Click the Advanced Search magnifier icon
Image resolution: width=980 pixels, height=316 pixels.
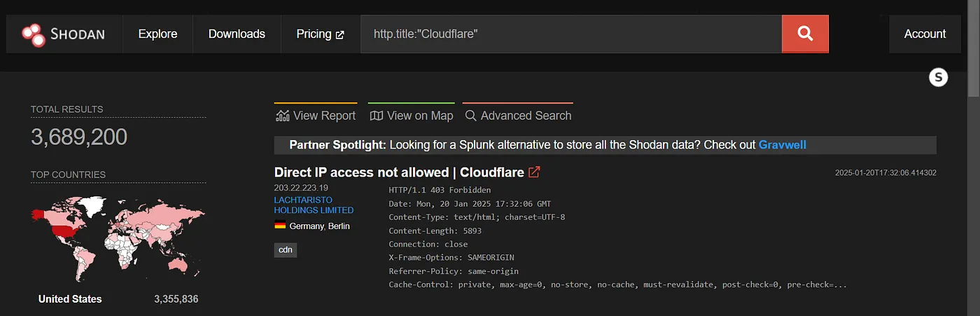tap(471, 116)
